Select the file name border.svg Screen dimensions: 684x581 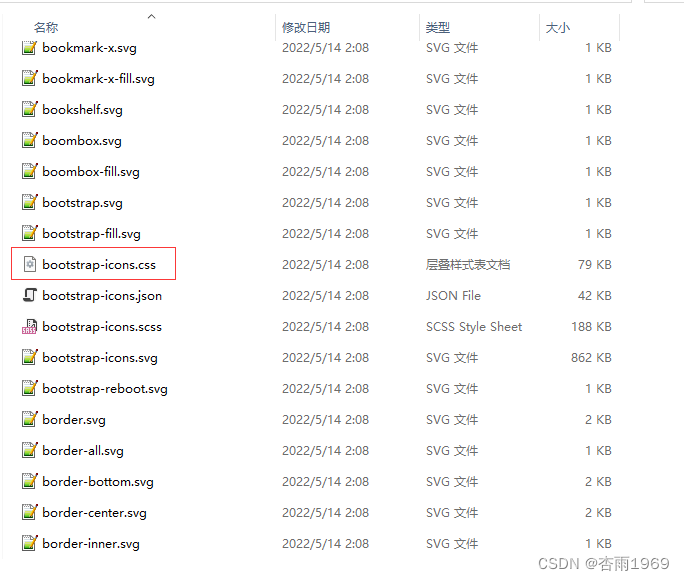pyautogui.click(x=74, y=419)
